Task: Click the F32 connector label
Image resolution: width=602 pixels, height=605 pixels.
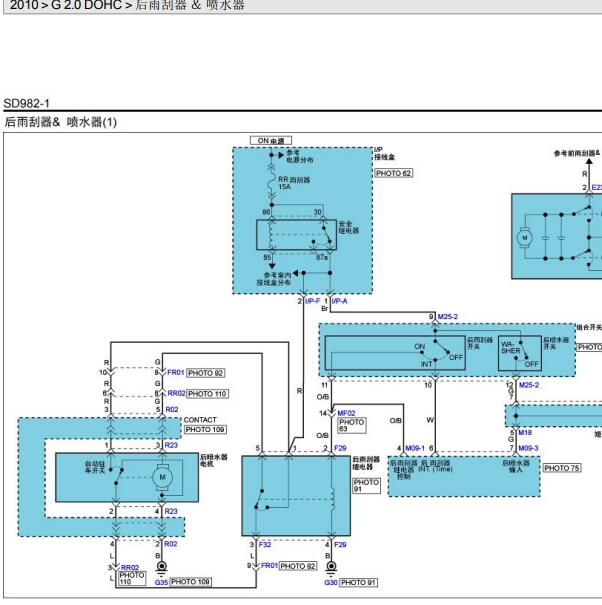Action: 265,545
